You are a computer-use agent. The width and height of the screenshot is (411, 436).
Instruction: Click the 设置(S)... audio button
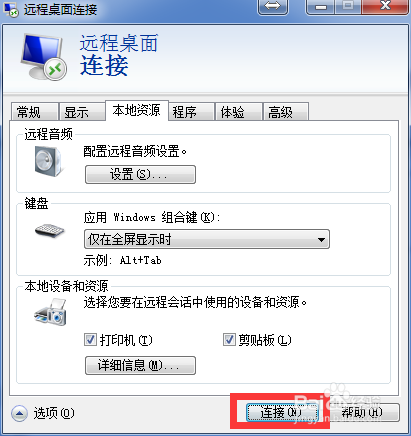140,174
